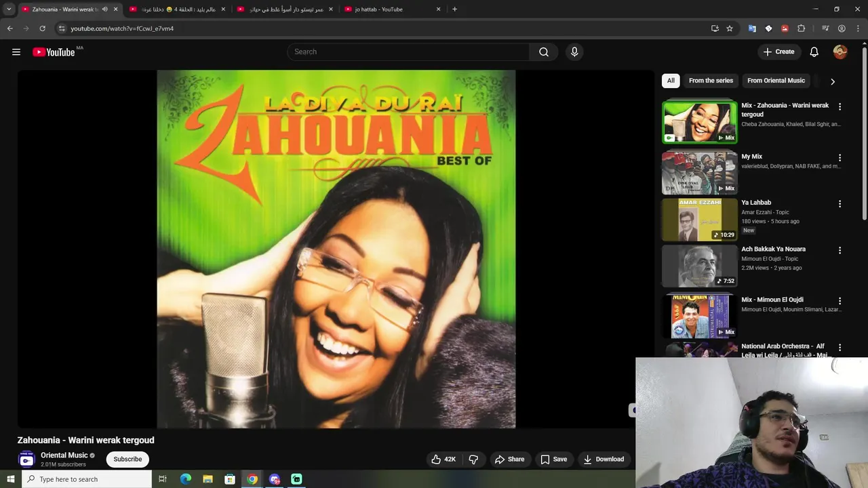
Task: Subscribe to Oriental Music channel
Action: pos(127,459)
